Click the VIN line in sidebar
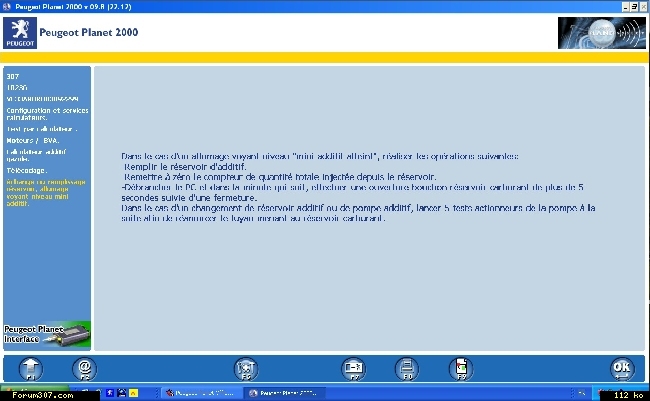The height and width of the screenshot is (401, 650). pos(42,99)
